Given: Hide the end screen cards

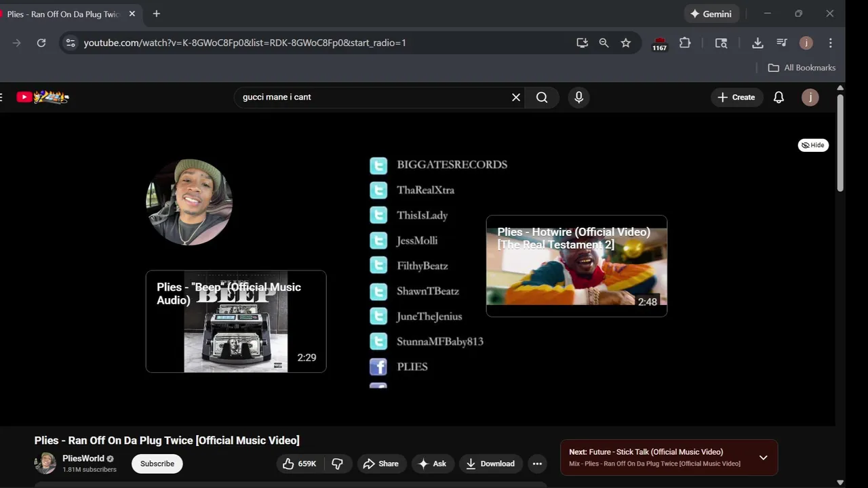Looking at the screenshot, I should point(813,145).
